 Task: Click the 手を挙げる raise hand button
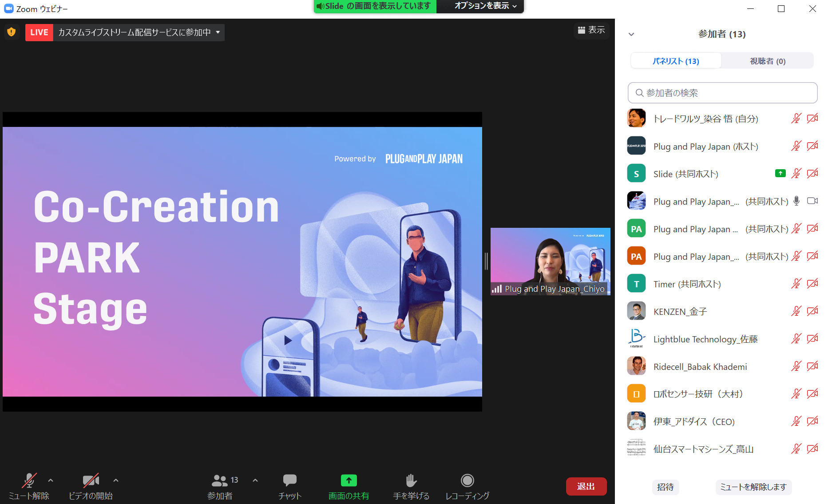click(x=411, y=487)
